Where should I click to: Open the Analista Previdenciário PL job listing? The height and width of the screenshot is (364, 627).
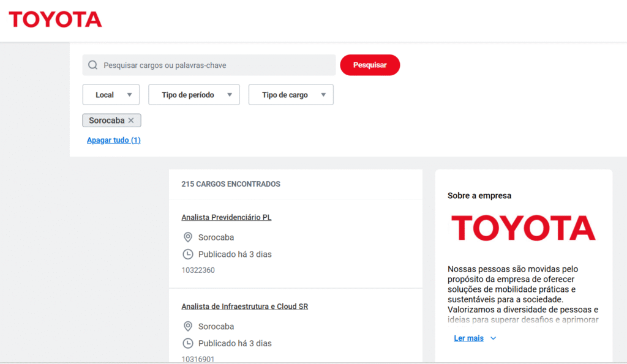(x=226, y=217)
